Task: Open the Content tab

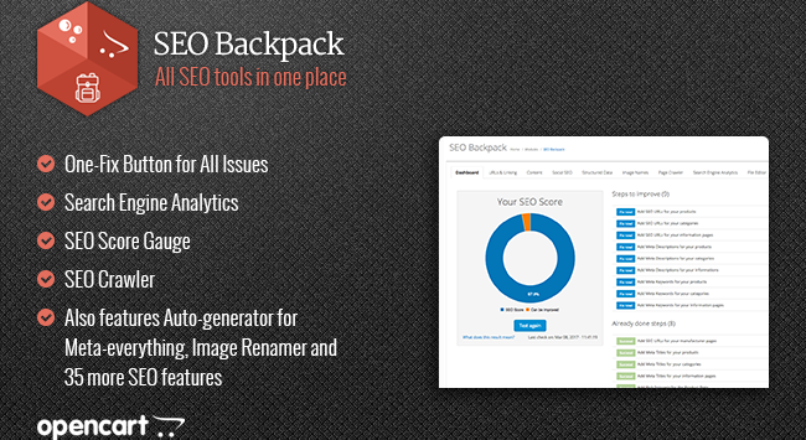Action: [x=534, y=173]
